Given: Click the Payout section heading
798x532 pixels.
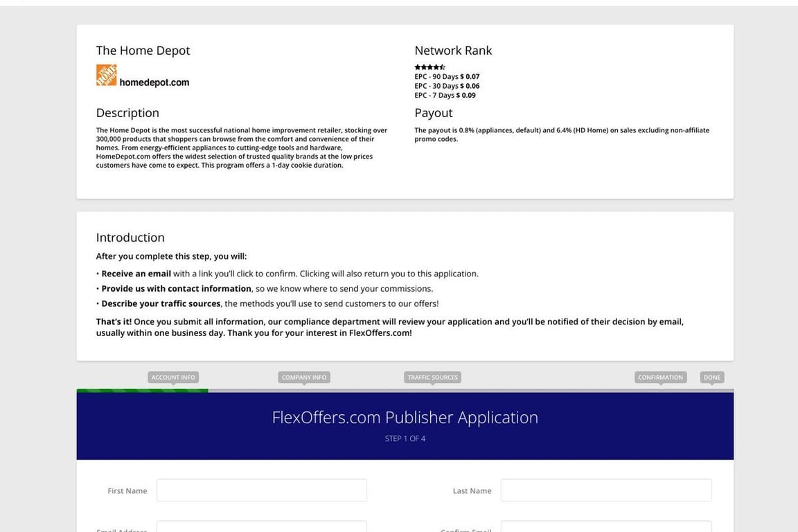Looking at the screenshot, I should [433, 113].
